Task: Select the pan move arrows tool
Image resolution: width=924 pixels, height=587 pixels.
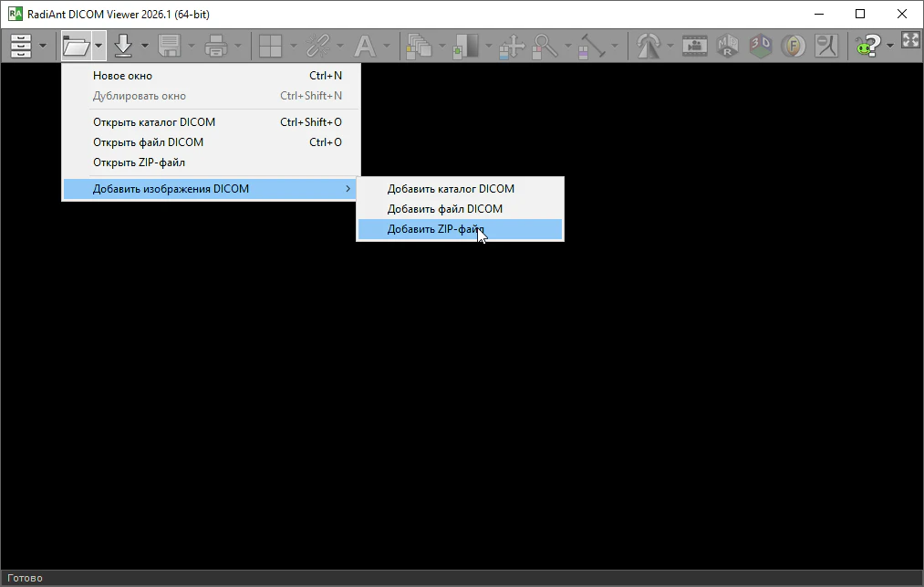Action: point(512,46)
